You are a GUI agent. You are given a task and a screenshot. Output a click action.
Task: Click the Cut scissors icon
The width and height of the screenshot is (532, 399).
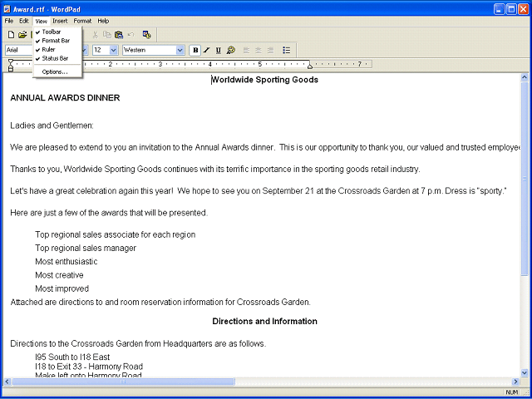pos(96,35)
